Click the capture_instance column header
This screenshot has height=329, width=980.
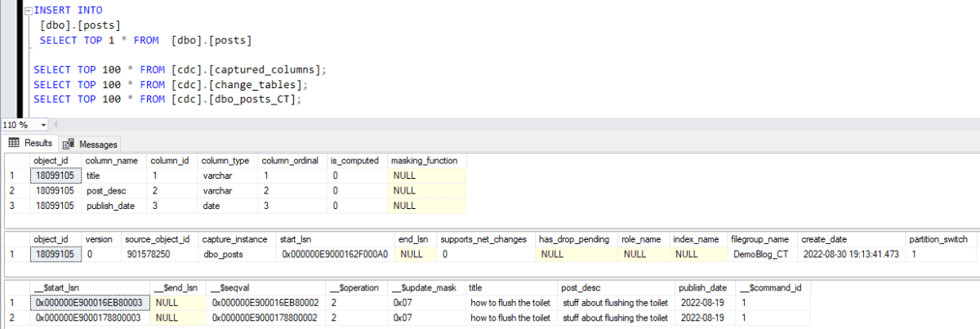click(225, 239)
